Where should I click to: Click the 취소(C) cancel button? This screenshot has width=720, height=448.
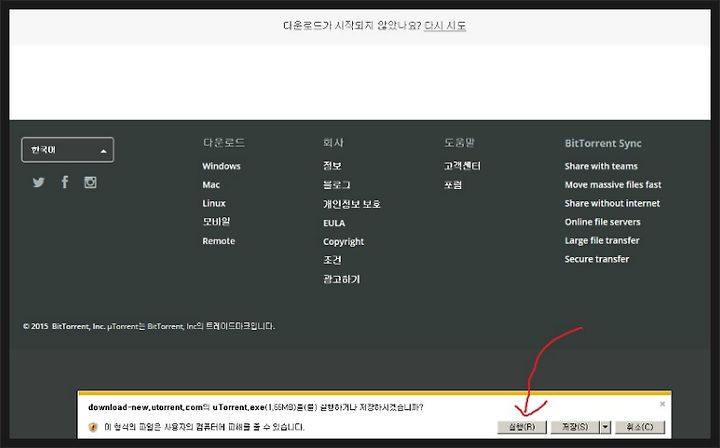tap(640, 427)
